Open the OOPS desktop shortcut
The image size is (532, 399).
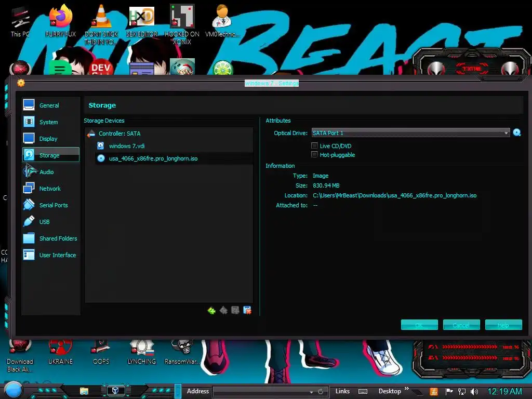[101, 353]
